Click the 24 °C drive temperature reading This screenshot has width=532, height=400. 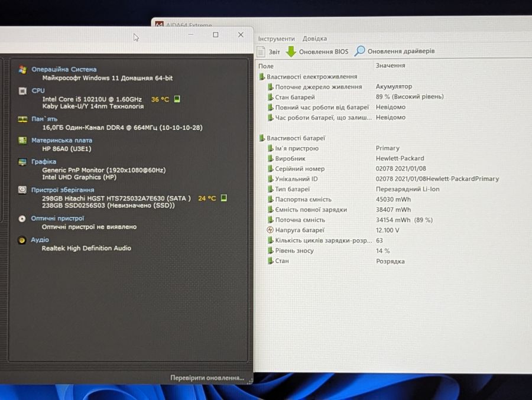[207, 198]
